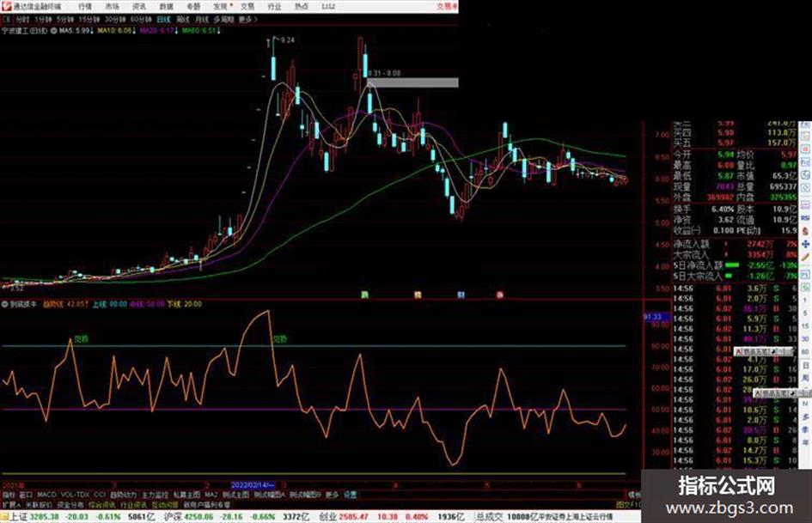
Task: Open the 发现 menu
Action: [220, 6]
